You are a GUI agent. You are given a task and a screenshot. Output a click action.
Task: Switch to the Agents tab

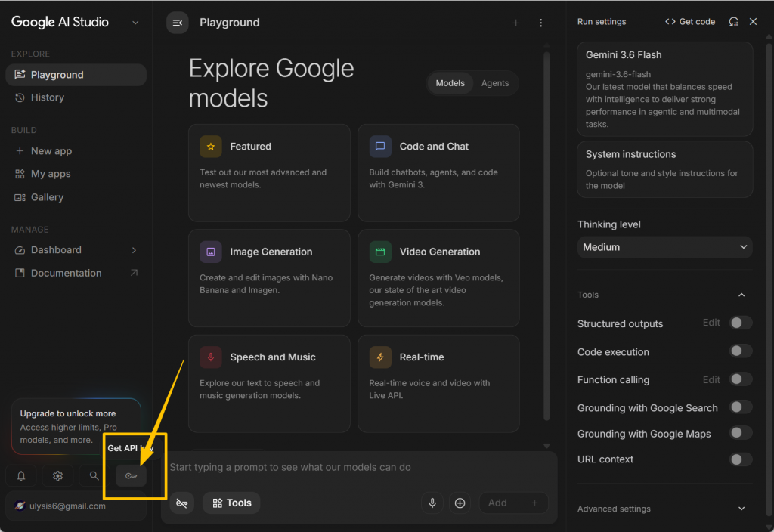tap(494, 83)
